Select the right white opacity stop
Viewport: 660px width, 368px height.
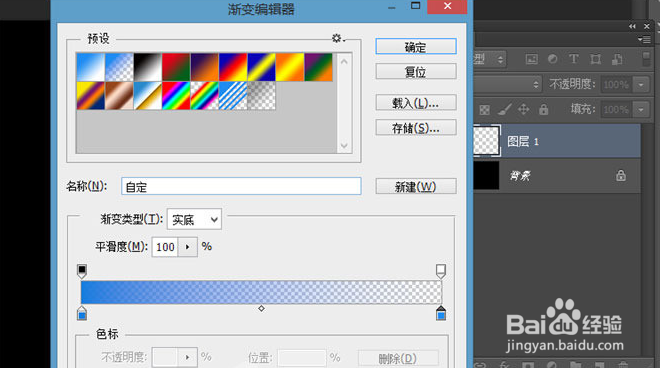click(441, 271)
